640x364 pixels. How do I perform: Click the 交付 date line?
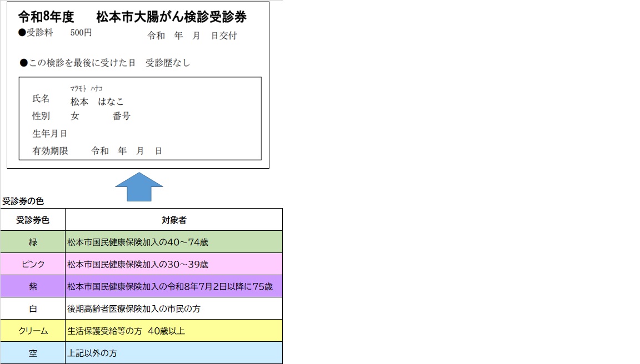pos(193,35)
